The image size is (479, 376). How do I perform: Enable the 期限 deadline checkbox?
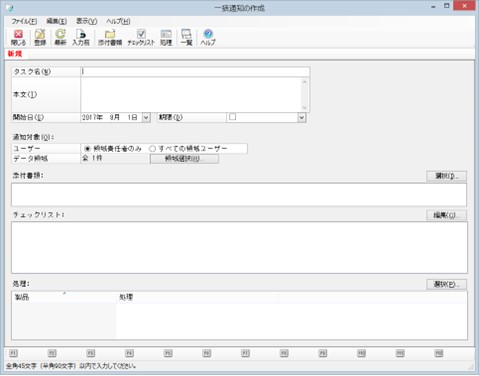233,117
